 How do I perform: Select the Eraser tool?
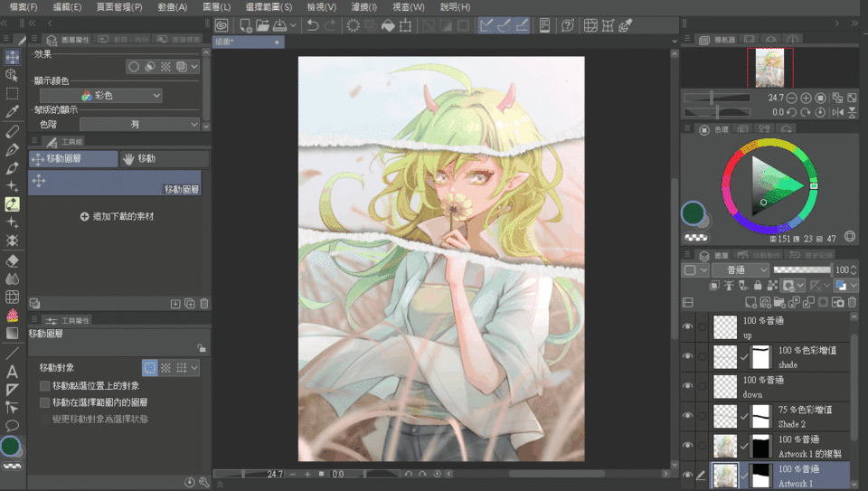[12, 260]
